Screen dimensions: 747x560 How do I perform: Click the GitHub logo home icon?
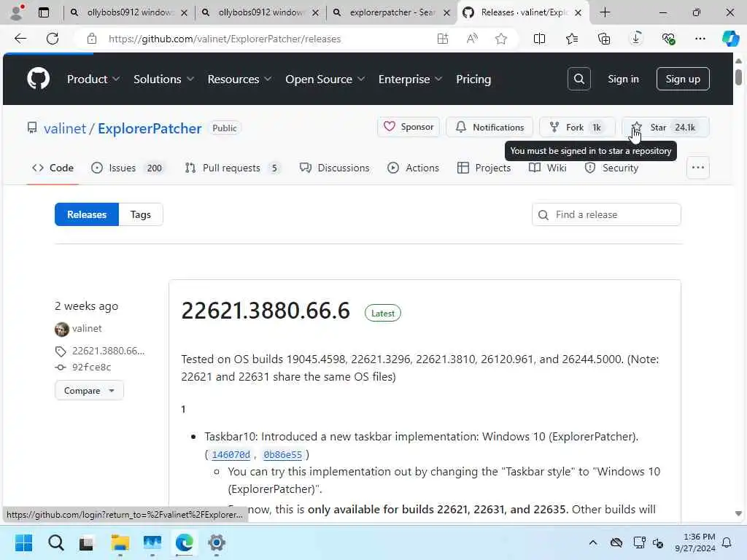pyautogui.click(x=38, y=79)
